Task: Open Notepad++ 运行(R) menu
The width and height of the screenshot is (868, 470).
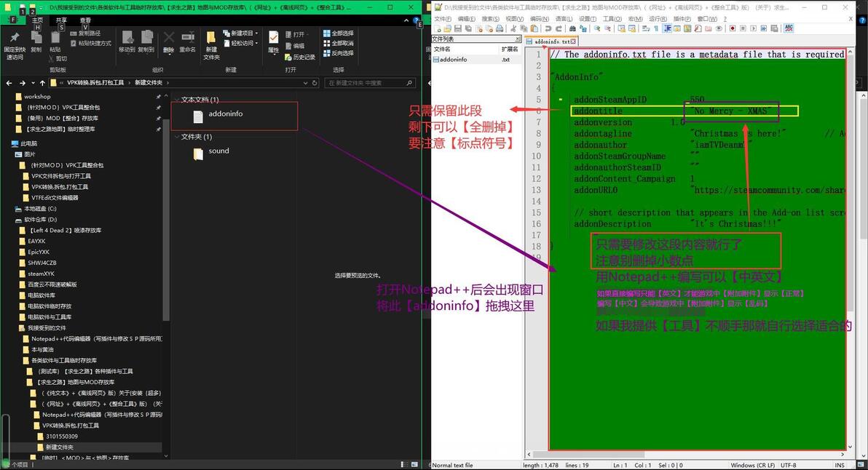Action: [x=658, y=19]
